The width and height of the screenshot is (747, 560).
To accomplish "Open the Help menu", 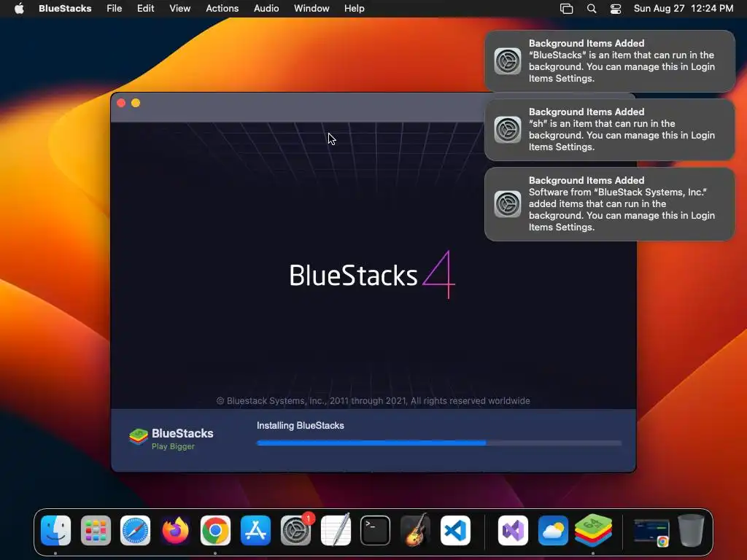I will click(x=355, y=8).
